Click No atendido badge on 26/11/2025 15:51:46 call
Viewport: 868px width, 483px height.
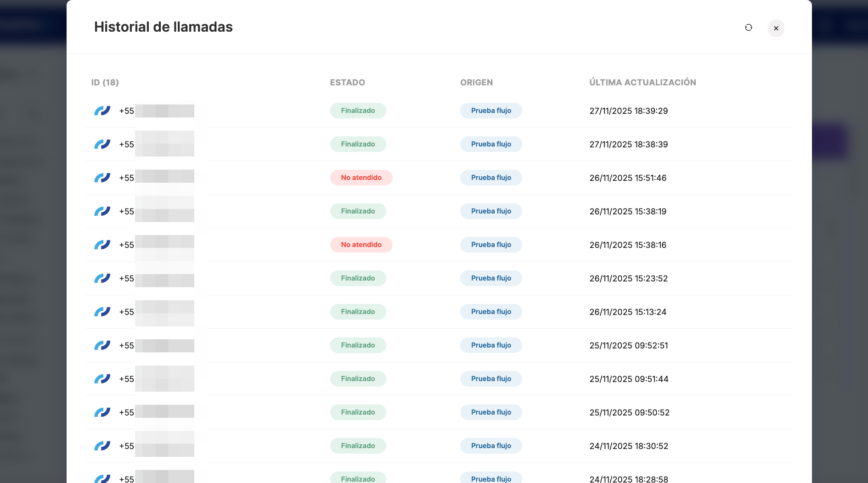point(361,178)
